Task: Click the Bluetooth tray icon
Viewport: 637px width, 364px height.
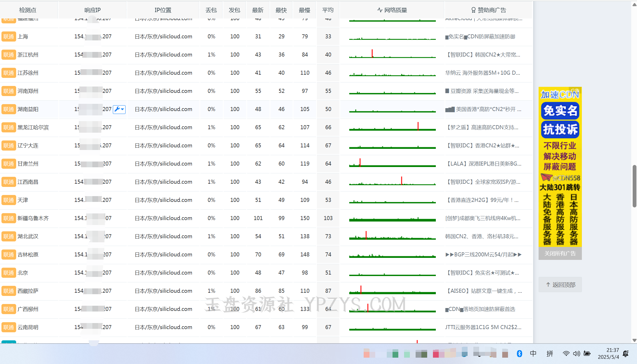Action: pos(519,353)
